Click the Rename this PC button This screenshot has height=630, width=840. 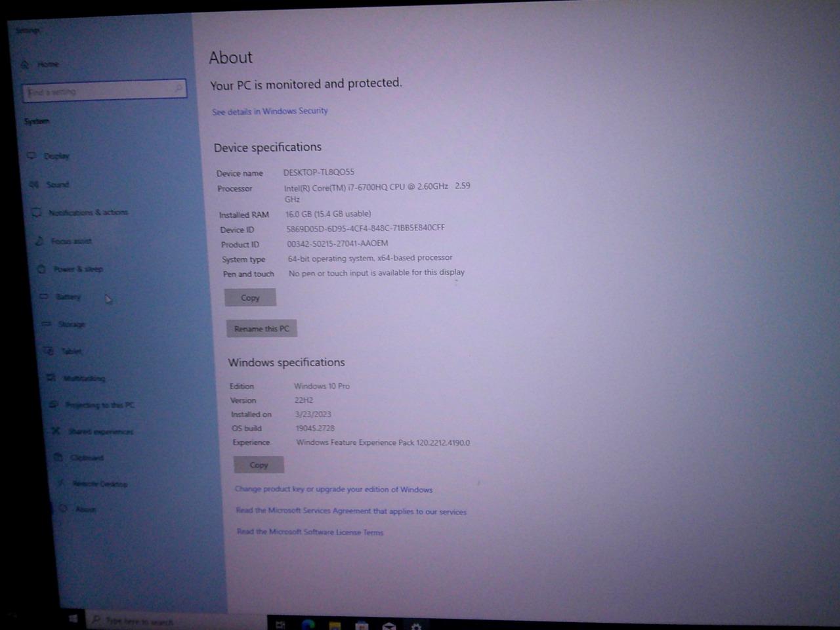(x=262, y=329)
